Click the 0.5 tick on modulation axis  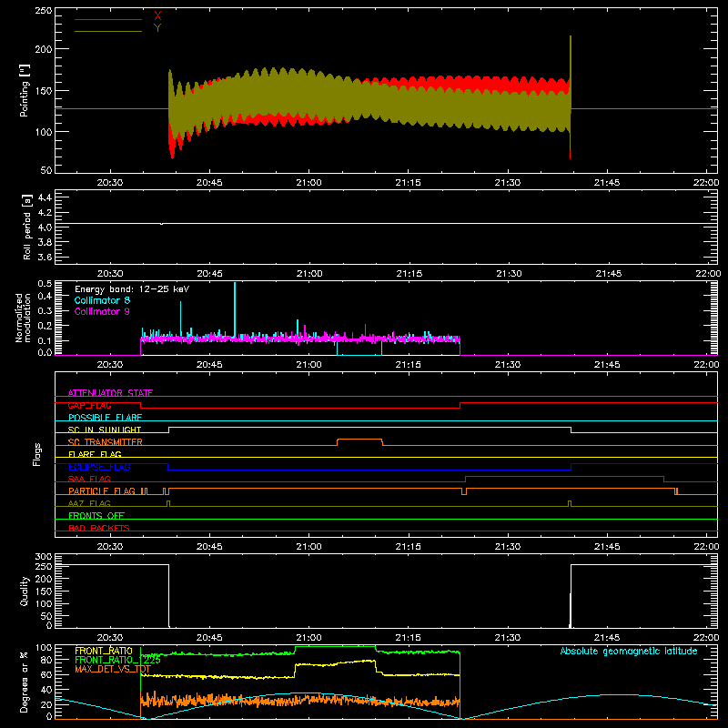tap(45, 284)
